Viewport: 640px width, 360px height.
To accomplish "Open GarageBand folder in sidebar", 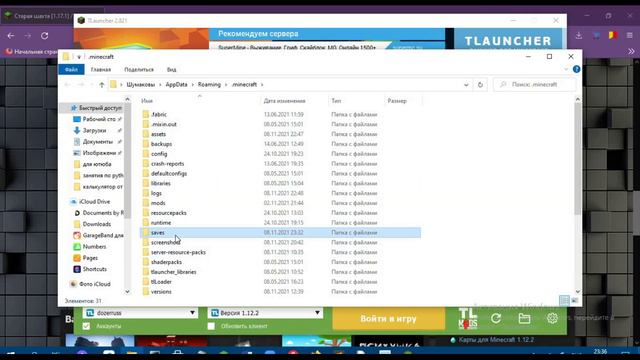I will pos(98,236).
